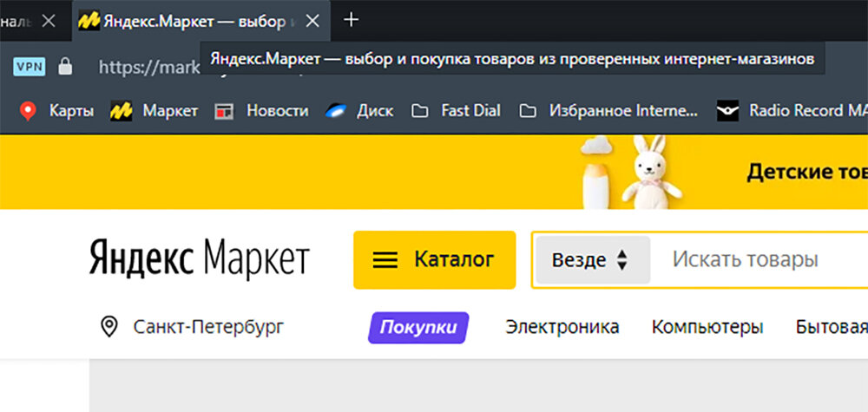Click the Маркет favicon on active tab
The height and width of the screenshot is (412, 868).
coord(89,21)
